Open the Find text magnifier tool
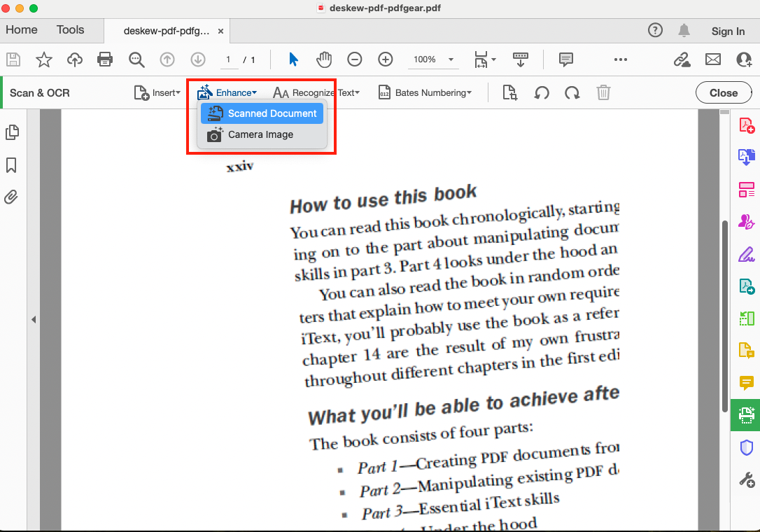The height and width of the screenshot is (532, 760). [x=136, y=59]
